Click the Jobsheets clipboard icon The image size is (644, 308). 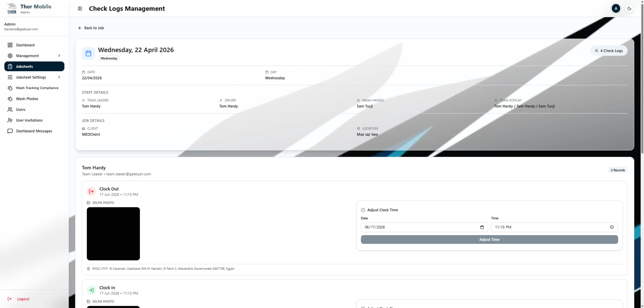[x=10, y=66]
